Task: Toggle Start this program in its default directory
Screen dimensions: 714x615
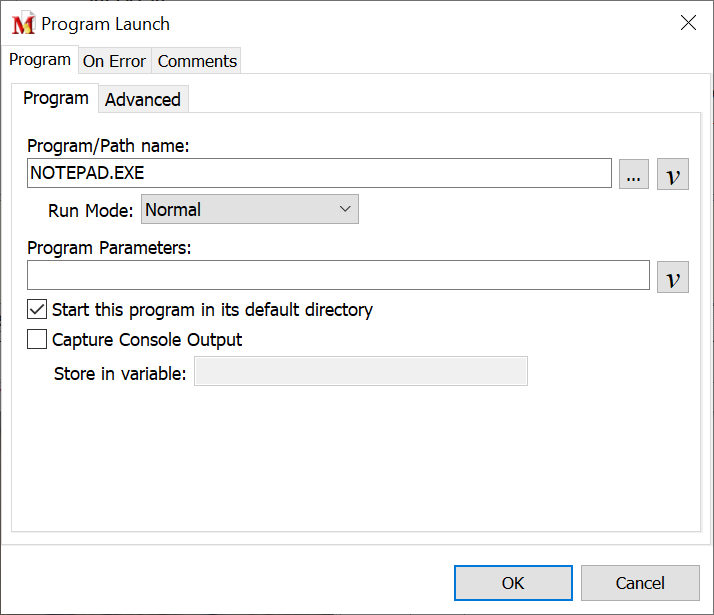Action: pyautogui.click(x=37, y=310)
